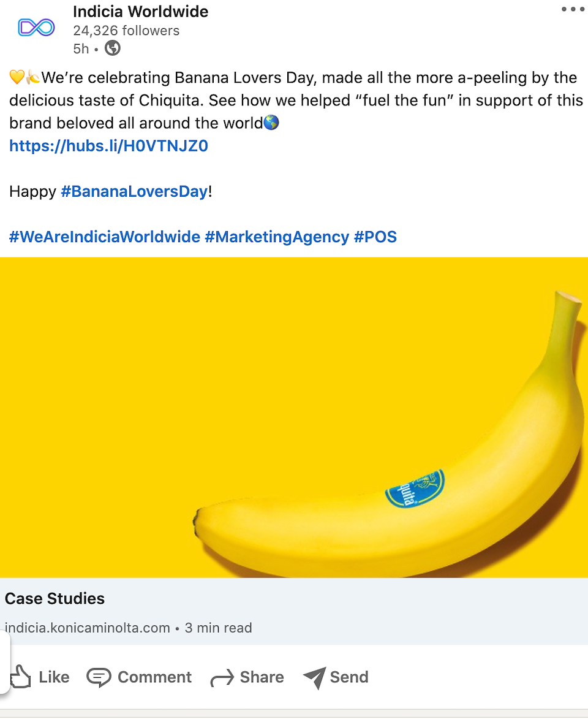Image resolution: width=588 pixels, height=719 pixels.
Task: Select the #POS hashtag
Action: 375,237
